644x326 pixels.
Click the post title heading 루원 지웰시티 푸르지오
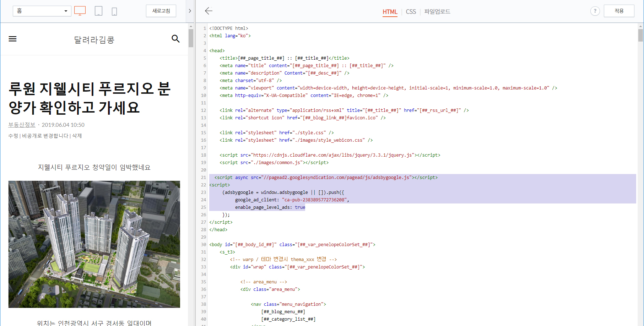(x=90, y=98)
